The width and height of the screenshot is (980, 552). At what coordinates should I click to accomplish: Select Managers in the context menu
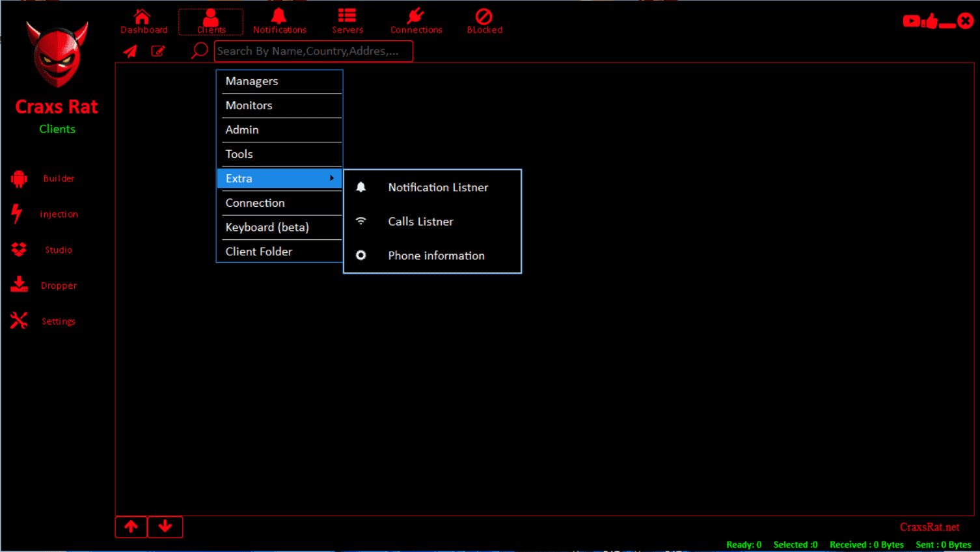pos(279,81)
